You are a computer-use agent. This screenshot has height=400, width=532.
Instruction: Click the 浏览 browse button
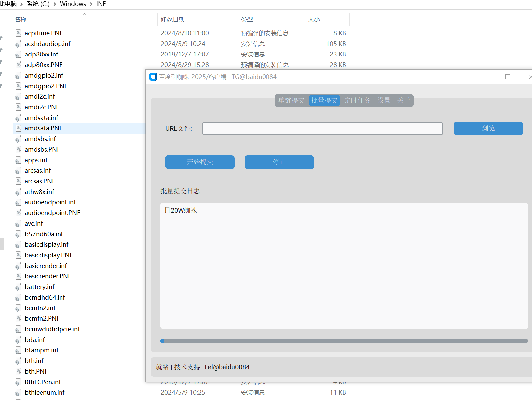(488, 128)
